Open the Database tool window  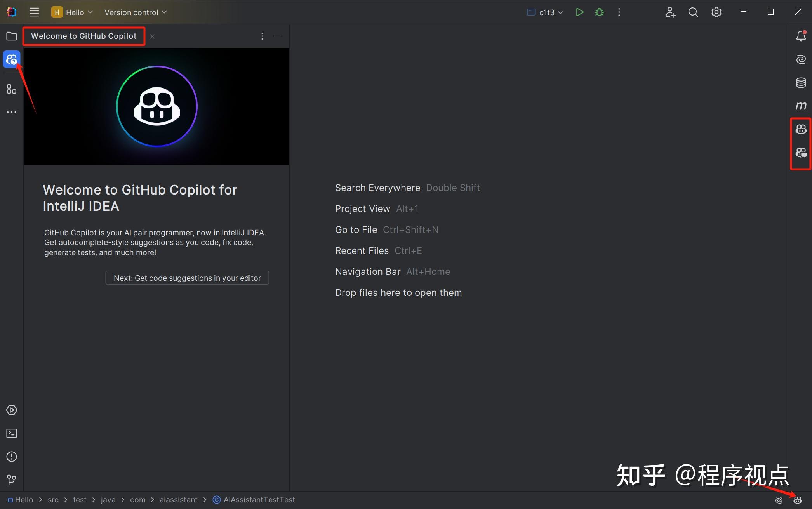pos(801,82)
